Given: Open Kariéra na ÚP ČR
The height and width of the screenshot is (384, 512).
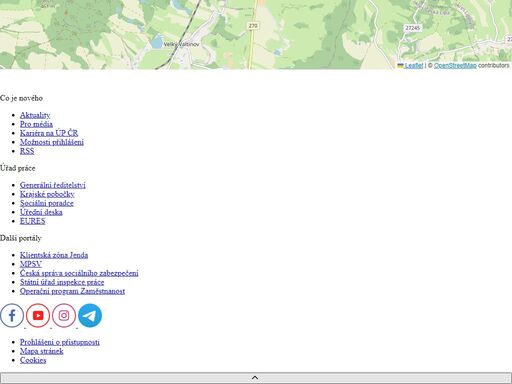Looking at the screenshot, I should click(x=49, y=133).
